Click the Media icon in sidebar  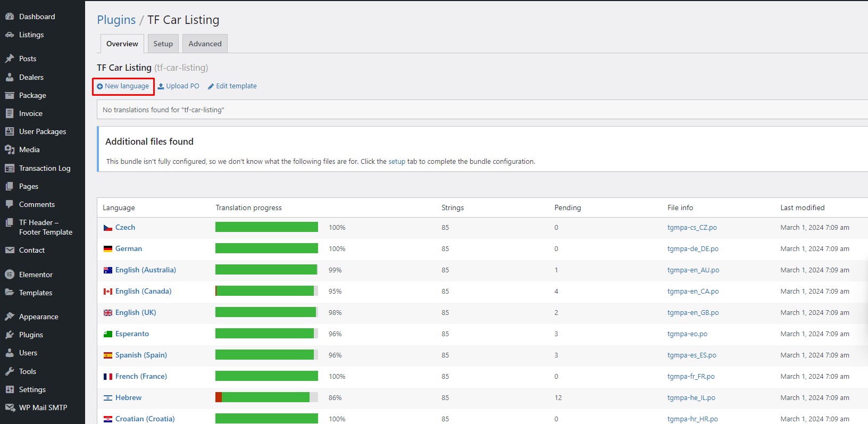10,149
